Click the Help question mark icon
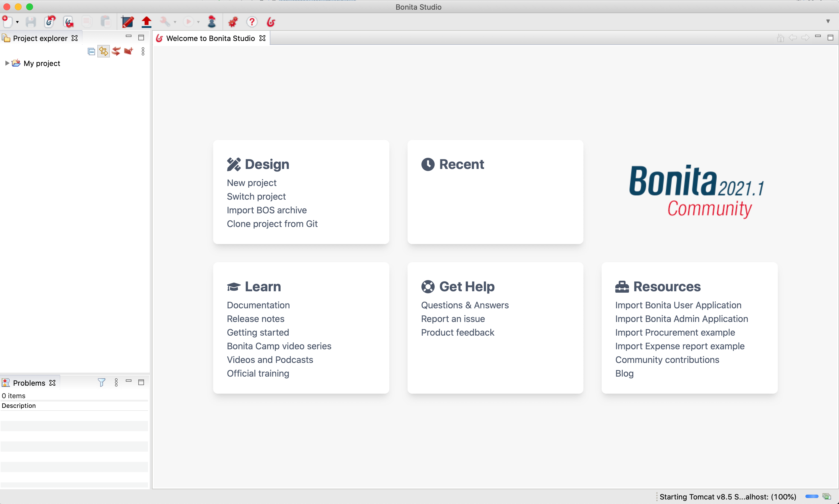Screen dimensions: 839x504 (252, 22)
